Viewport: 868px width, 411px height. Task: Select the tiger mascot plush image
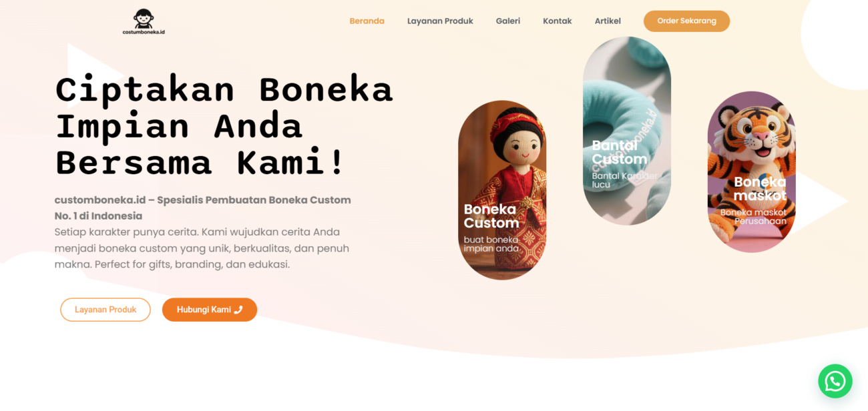click(x=751, y=171)
